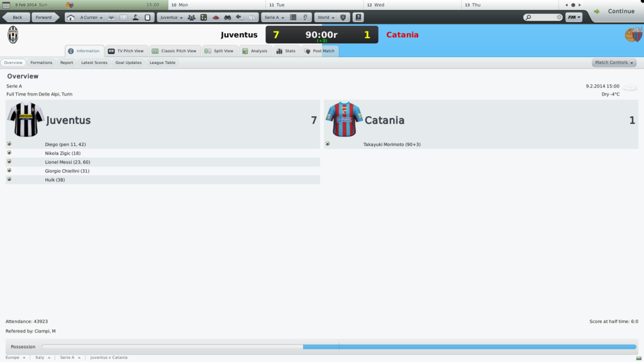Open the manager home screen icon
Image resolution: width=644 pixels, height=362 pixels.
[x=70, y=18]
